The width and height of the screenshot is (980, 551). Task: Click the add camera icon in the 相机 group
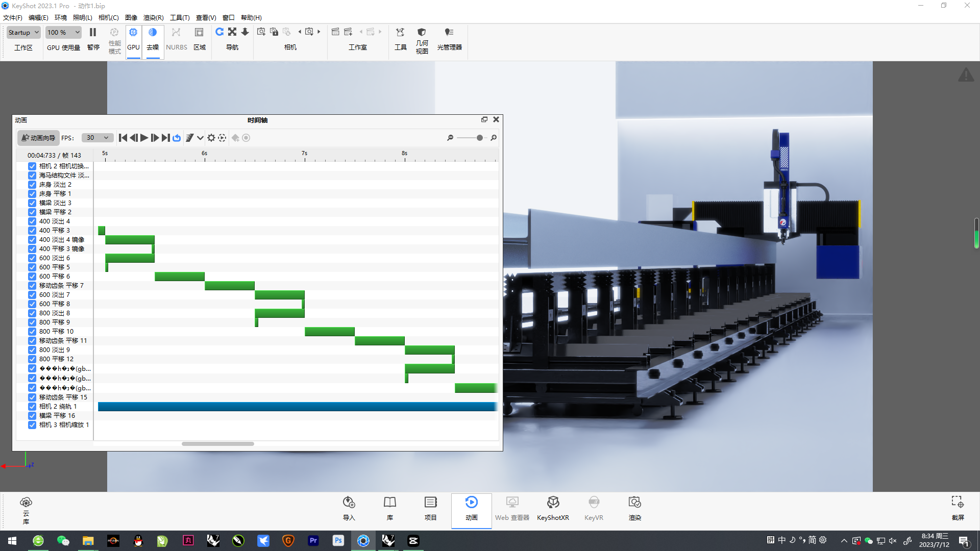pyautogui.click(x=261, y=32)
